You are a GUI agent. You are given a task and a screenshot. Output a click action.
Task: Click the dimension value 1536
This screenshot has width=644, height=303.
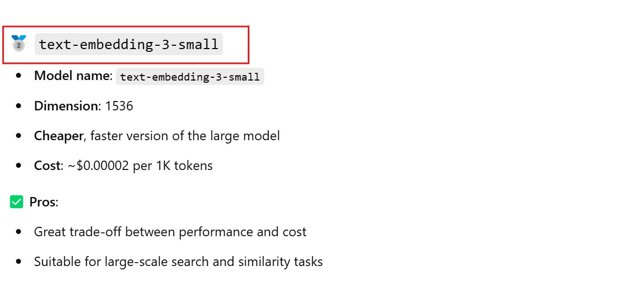point(119,106)
